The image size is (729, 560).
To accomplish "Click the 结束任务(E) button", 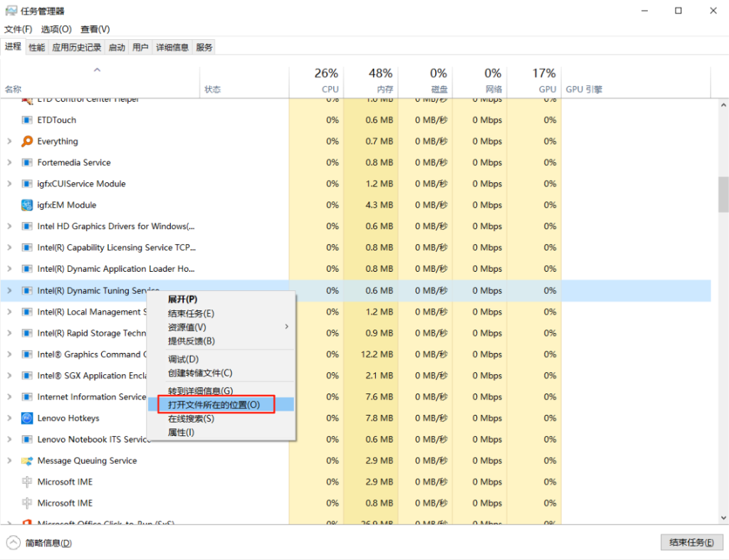I will click(x=691, y=543).
